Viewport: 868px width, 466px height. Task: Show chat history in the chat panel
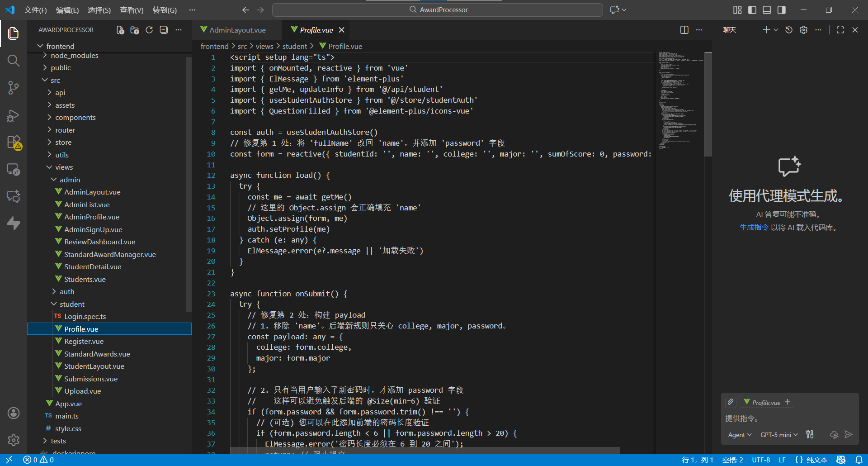789,30
